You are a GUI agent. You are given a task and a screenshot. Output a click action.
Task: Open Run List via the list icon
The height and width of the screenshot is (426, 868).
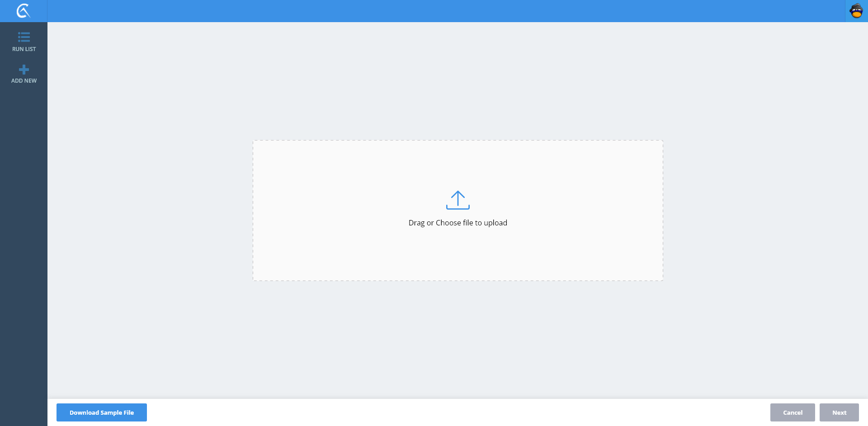coord(24,37)
